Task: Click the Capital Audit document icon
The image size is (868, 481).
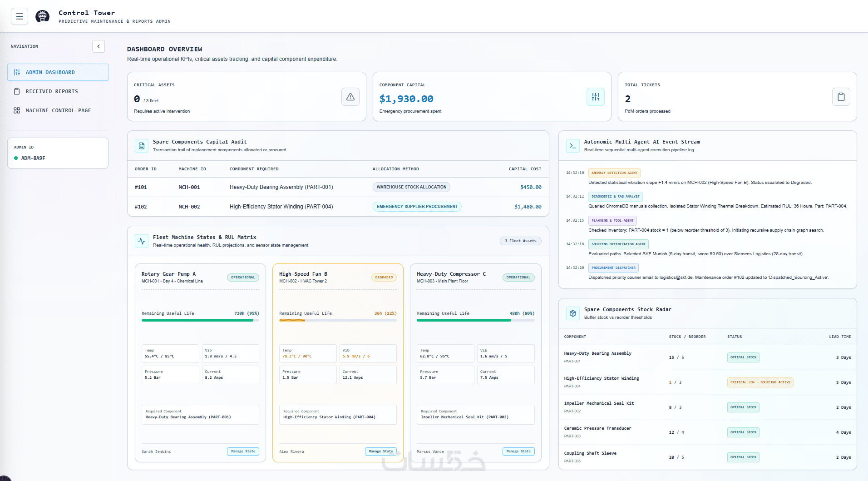Action: (142, 146)
